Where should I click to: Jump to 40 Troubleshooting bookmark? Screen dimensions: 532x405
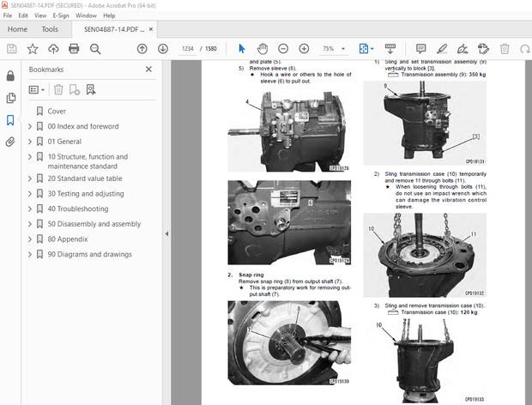pyautogui.click(x=78, y=209)
